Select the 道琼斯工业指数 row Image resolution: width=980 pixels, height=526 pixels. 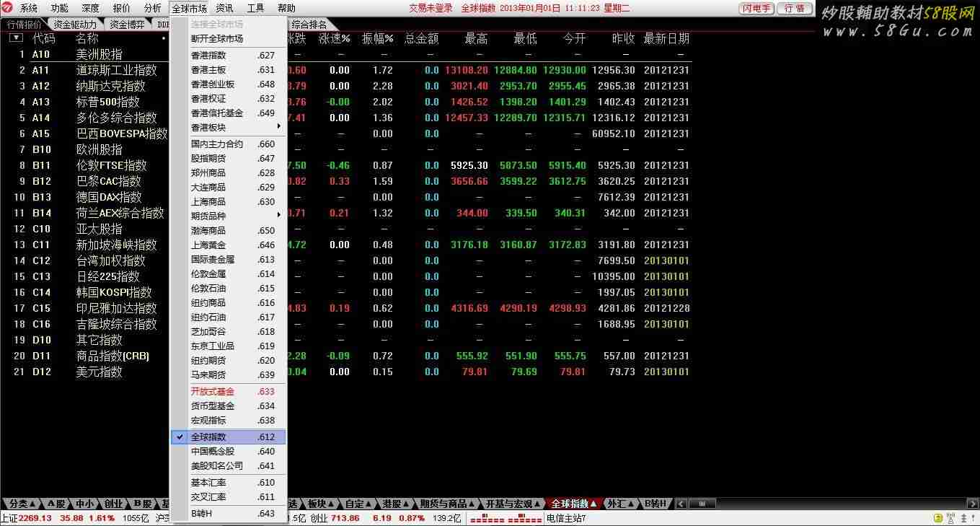[346, 70]
